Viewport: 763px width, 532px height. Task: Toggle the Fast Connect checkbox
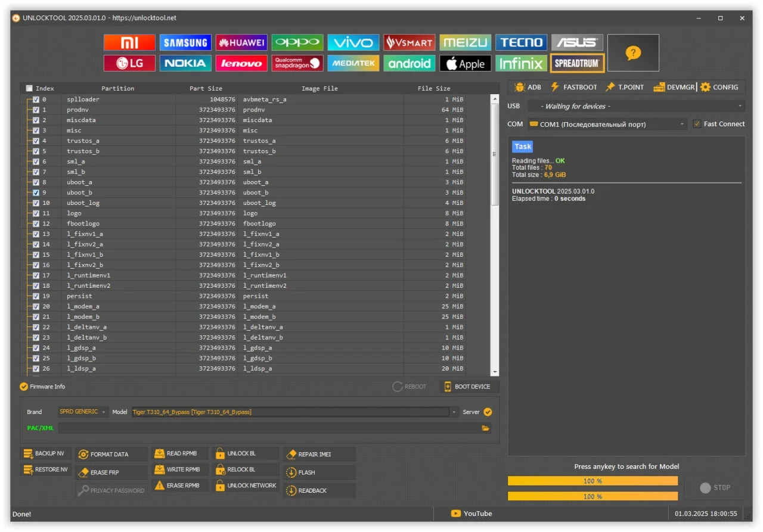click(x=697, y=124)
